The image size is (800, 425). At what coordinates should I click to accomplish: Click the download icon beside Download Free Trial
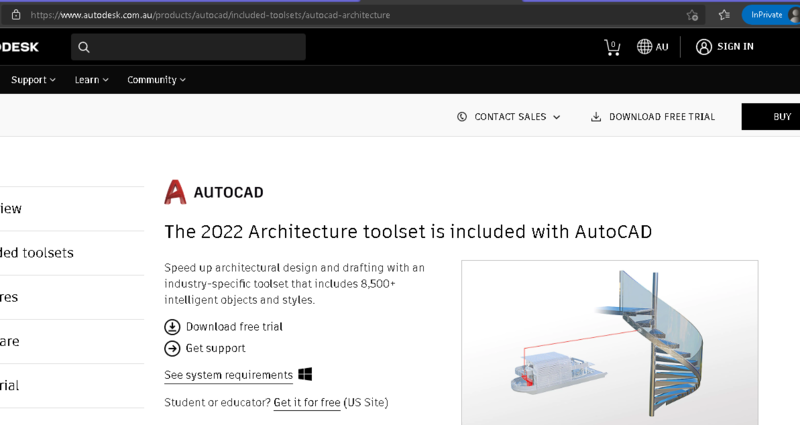coord(596,117)
